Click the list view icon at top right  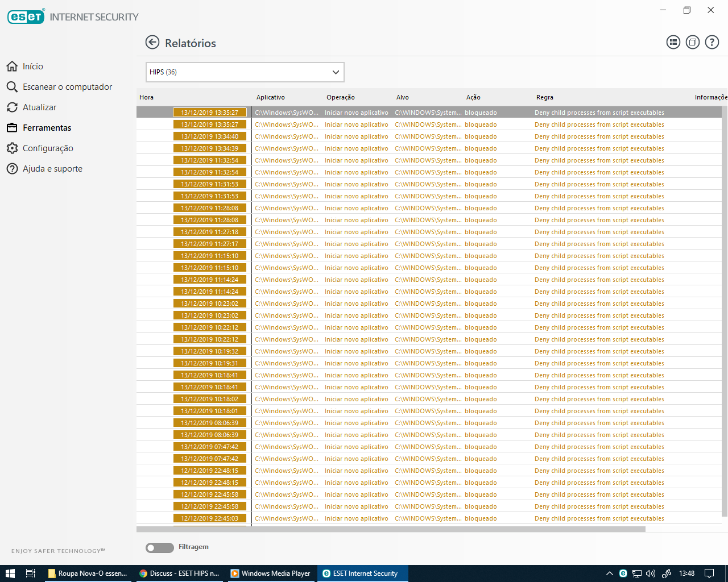[x=673, y=42]
